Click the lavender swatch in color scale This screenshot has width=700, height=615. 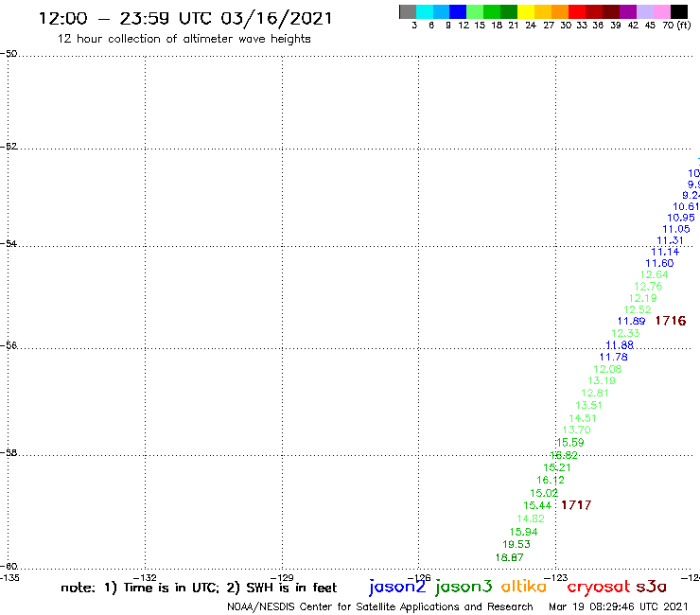645,11
